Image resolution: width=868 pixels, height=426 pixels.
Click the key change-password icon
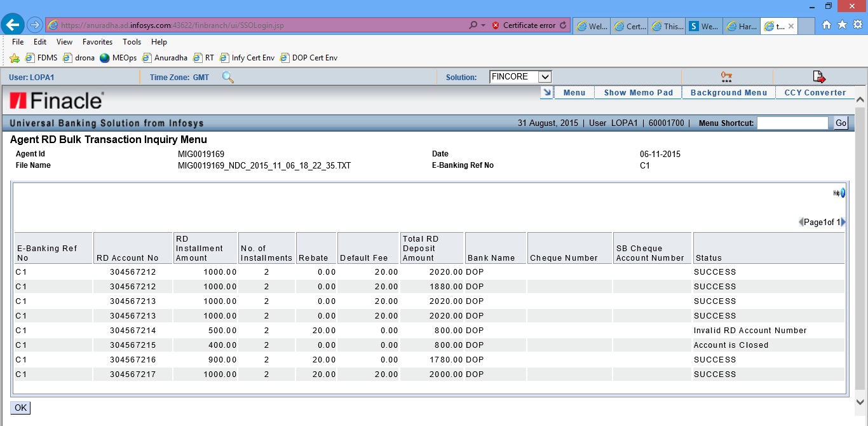[x=726, y=77]
